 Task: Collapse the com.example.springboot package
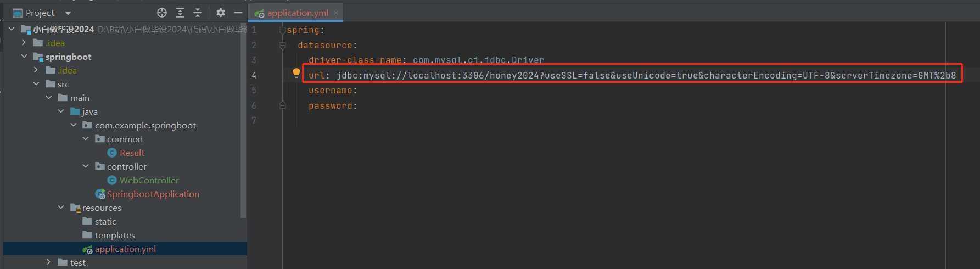74,125
